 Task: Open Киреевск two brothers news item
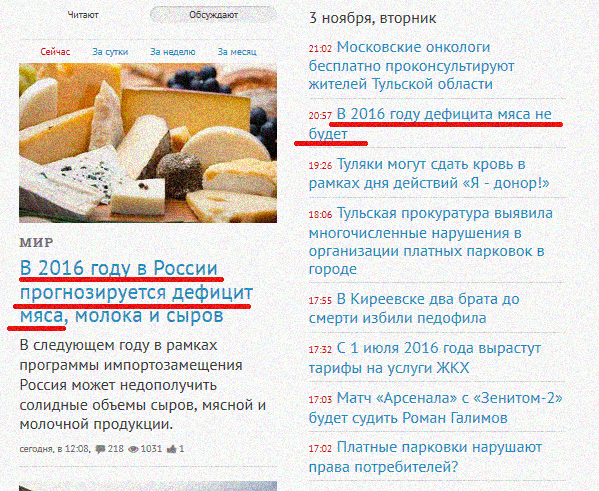(414, 308)
